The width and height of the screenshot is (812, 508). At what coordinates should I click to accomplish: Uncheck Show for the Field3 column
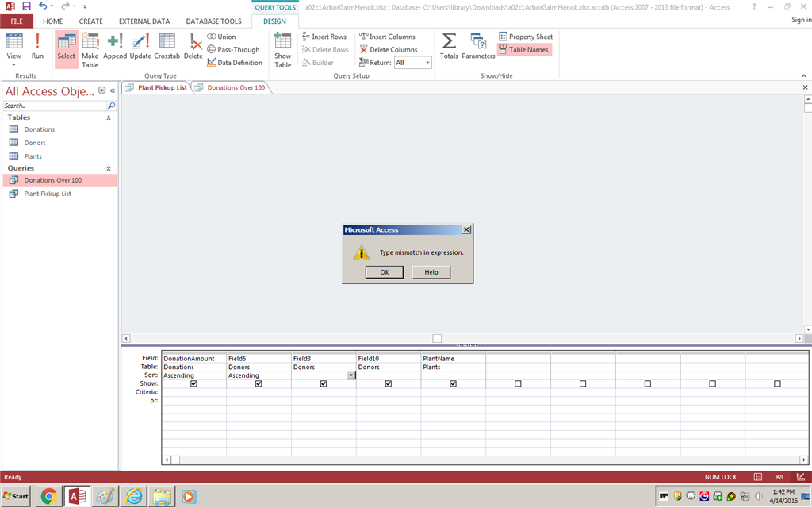click(324, 383)
